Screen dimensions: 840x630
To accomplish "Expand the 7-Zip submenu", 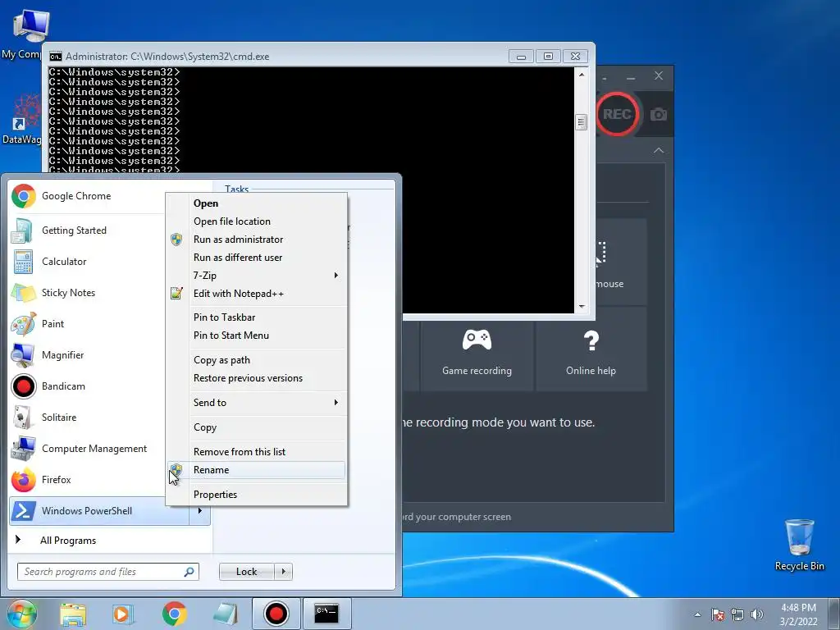I will (256, 276).
